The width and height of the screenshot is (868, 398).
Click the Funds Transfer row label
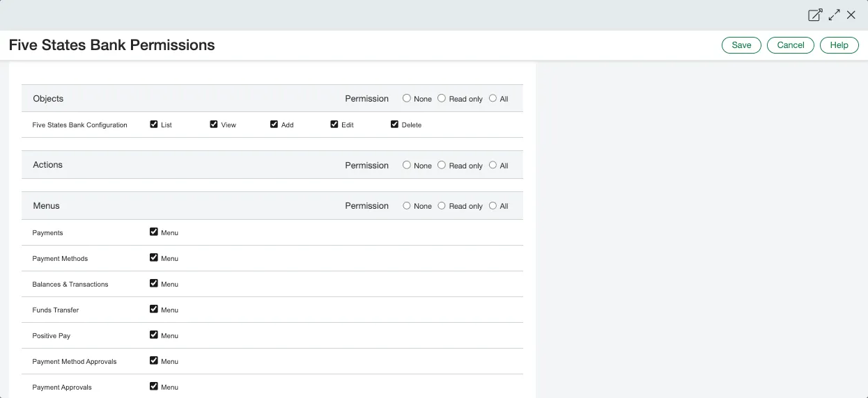coord(56,310)
